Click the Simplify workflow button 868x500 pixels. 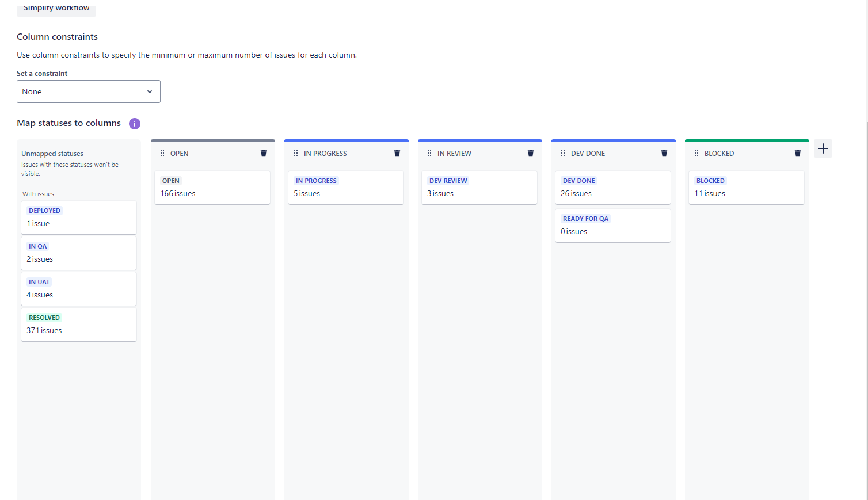pos(56,7)
